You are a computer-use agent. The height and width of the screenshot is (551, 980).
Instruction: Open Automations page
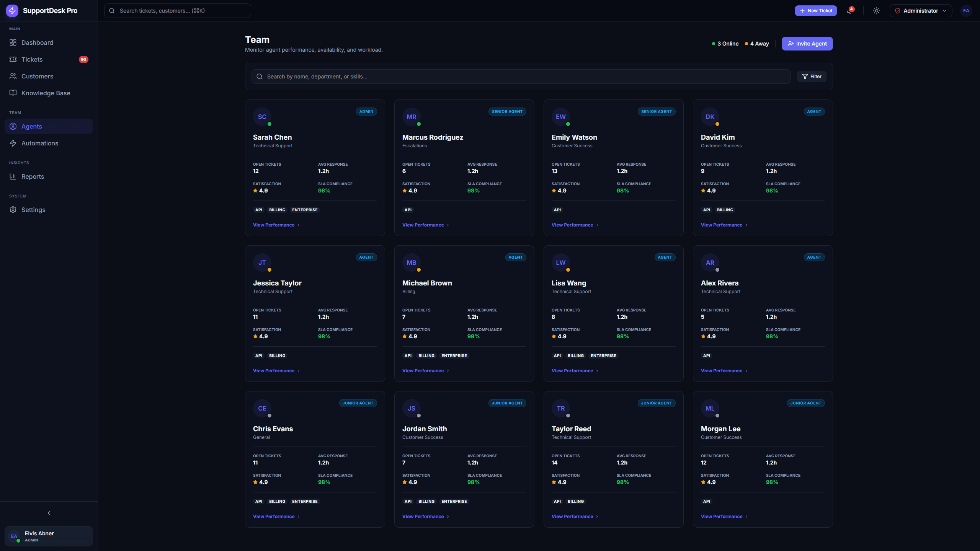(49, 143)
